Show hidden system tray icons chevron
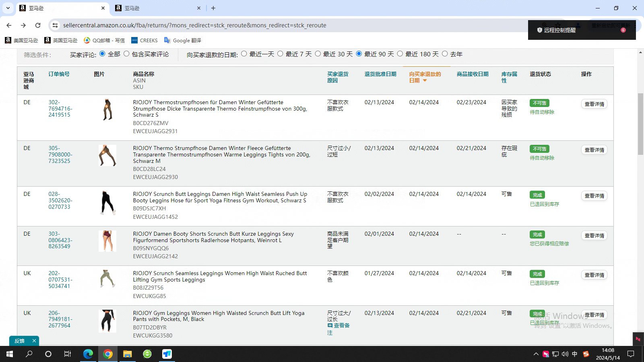The width and height of the screenshot is (644, 362). 536,354
